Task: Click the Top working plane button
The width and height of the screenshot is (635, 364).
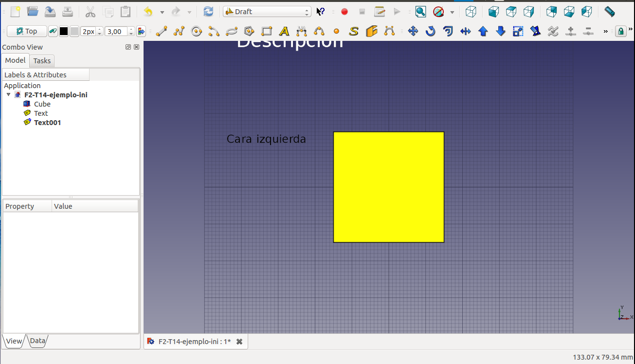Action: point(27,32)
